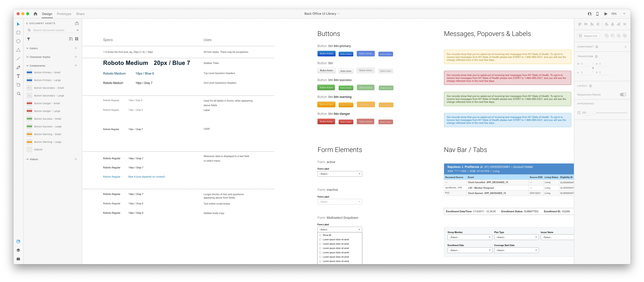Select the Artboard tool
The height and width of the screenshot is (282, 644).
coord(18,85)
